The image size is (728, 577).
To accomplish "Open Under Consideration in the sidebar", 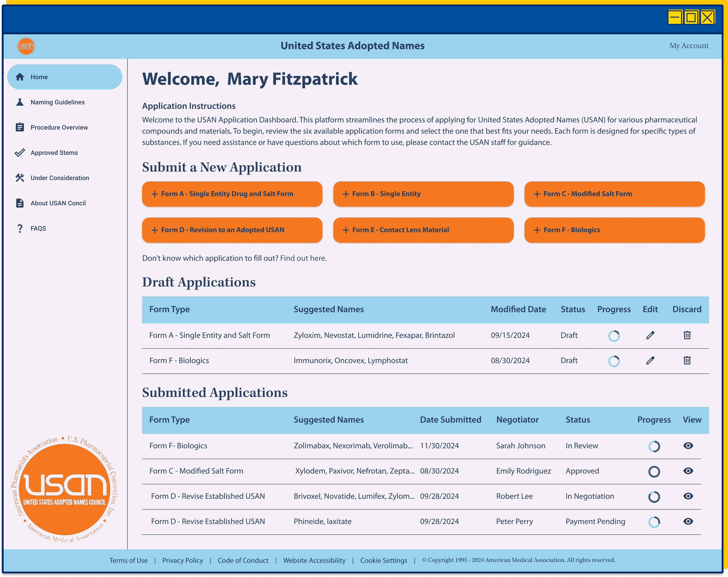I will (65, 178).
